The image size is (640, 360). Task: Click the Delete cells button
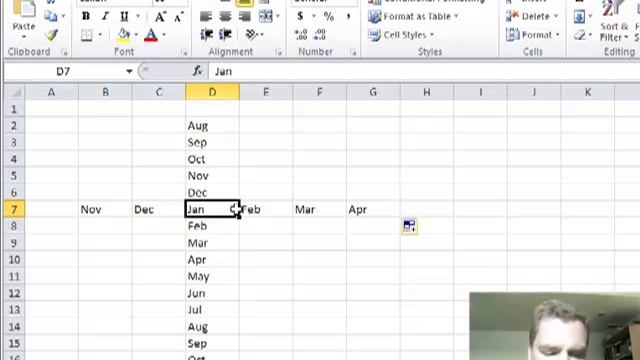(532, 16)
